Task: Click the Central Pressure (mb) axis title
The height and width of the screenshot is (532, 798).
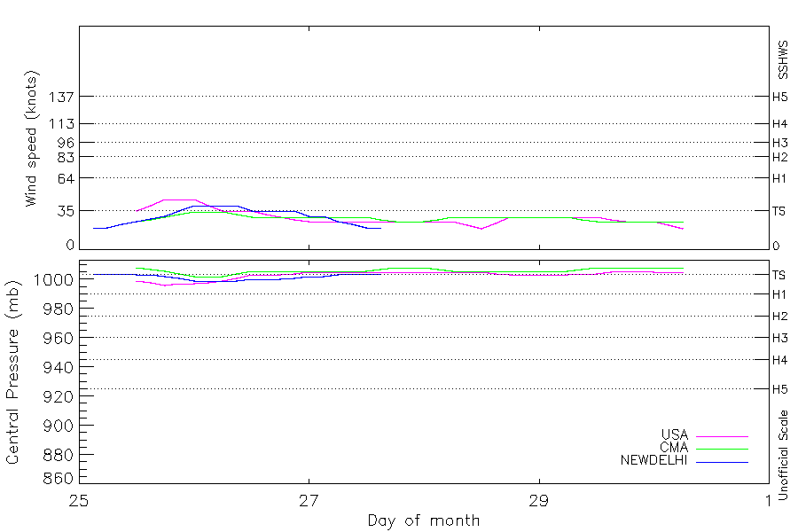Action: 12,372
